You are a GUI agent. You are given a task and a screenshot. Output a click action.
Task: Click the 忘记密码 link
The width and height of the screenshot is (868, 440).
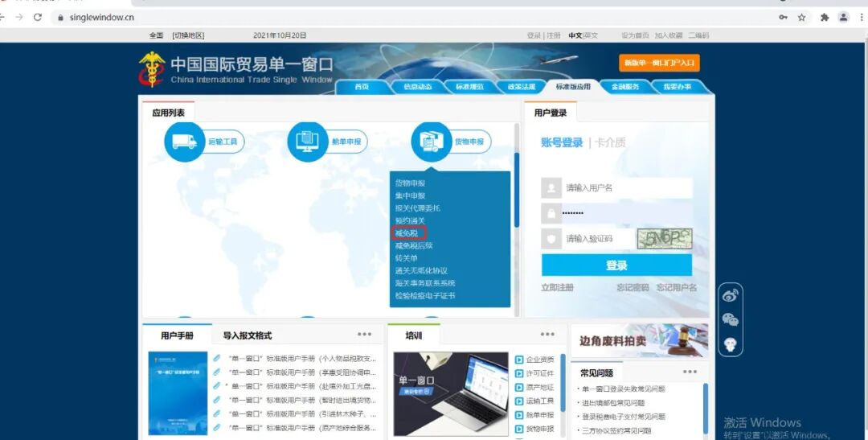[633, 288]
